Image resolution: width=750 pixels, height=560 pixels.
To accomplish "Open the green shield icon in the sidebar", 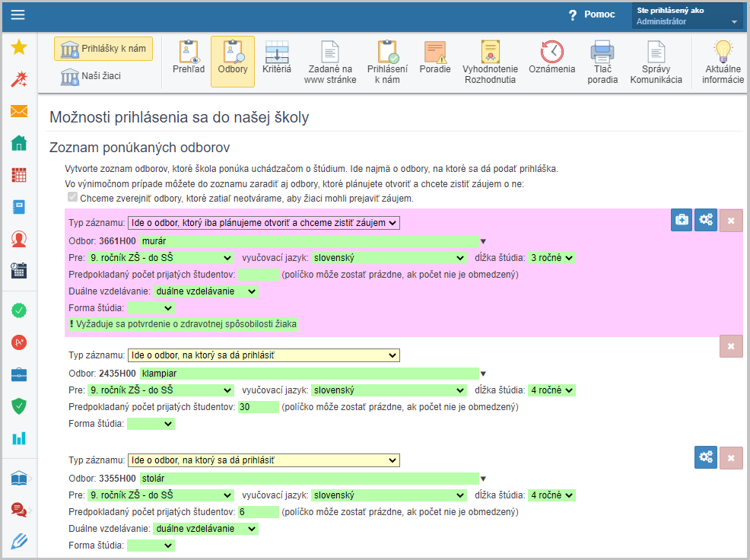I will (x=19, y=406).
